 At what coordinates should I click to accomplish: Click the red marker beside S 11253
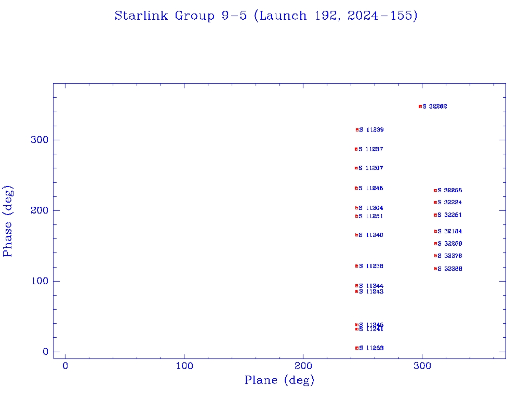[357, 348]
